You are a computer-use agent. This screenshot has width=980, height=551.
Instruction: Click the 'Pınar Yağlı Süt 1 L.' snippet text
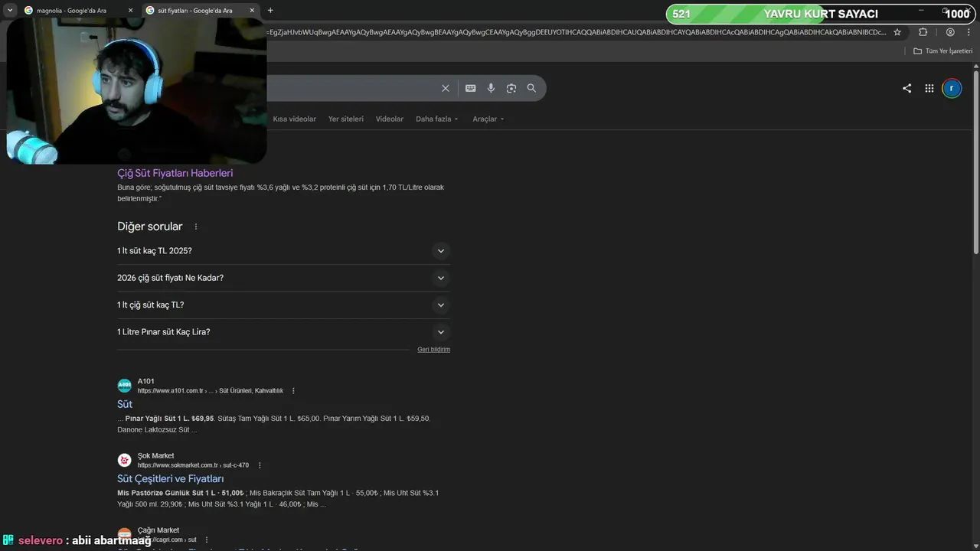point(157,419)
